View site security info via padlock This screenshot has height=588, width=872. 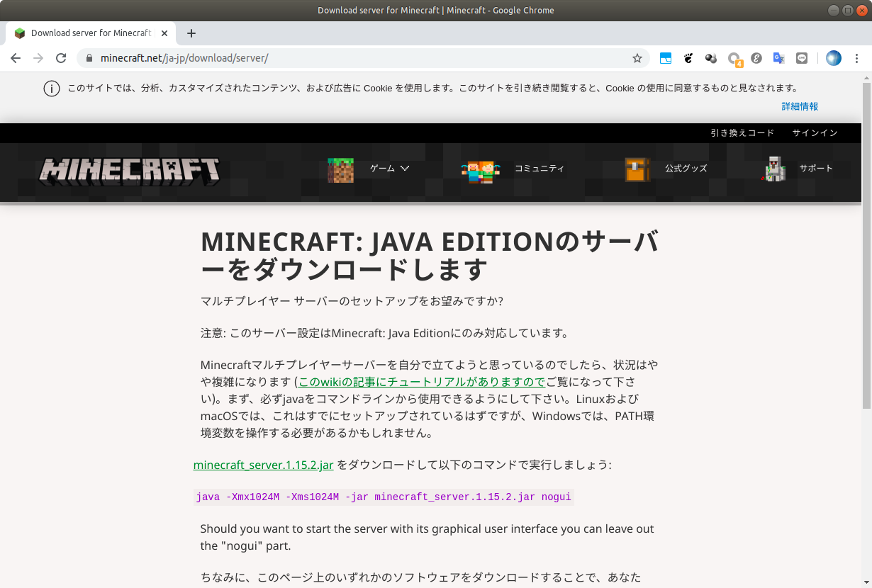[89, 58]
